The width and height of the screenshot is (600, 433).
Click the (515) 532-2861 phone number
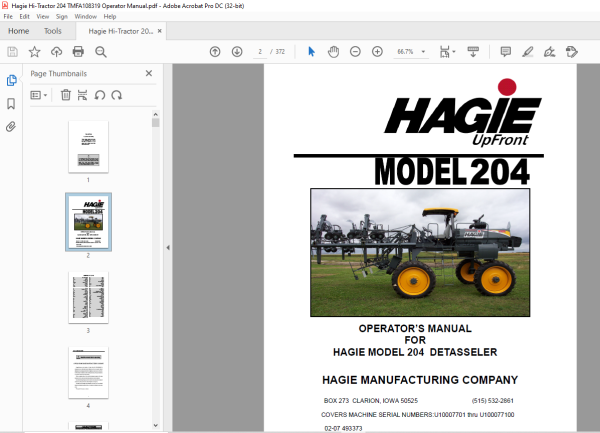coord(492,400)
